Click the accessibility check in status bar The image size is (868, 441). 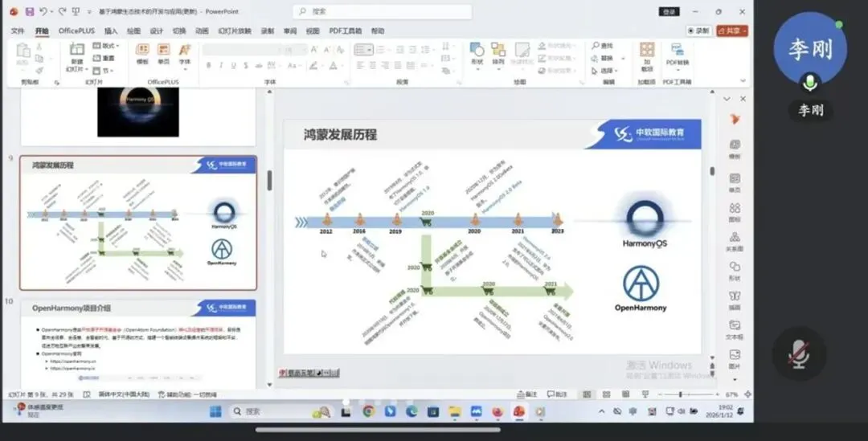[x=187, y=394]
